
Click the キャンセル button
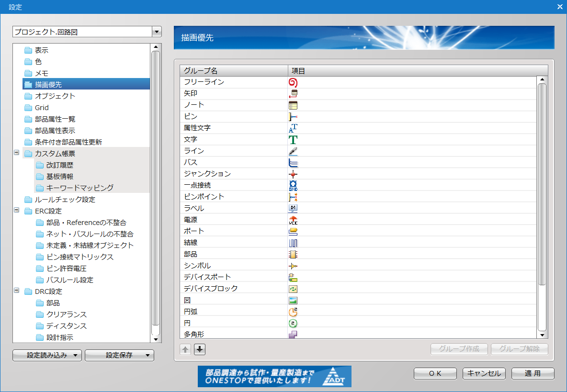point(484,373)
